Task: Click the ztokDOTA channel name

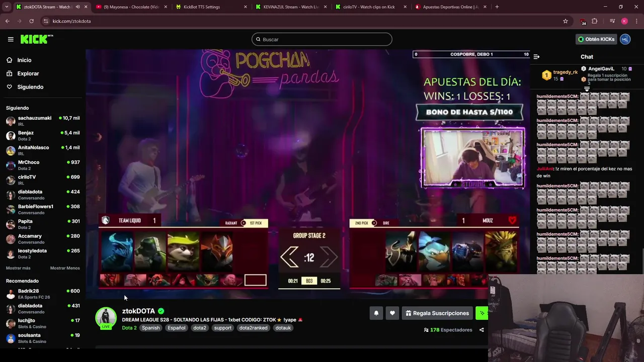Action: pyautogui.click(x=138, y=311)
